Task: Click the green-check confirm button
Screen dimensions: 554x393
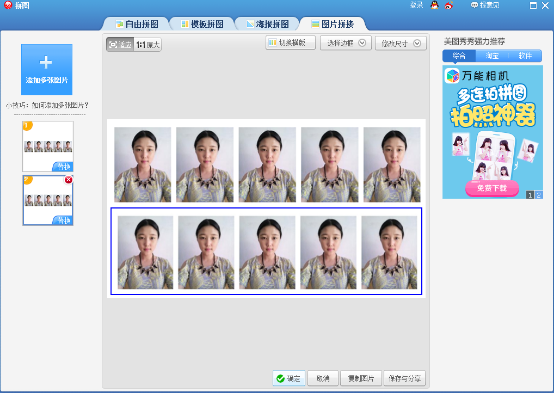Action: tap(289, 378)
